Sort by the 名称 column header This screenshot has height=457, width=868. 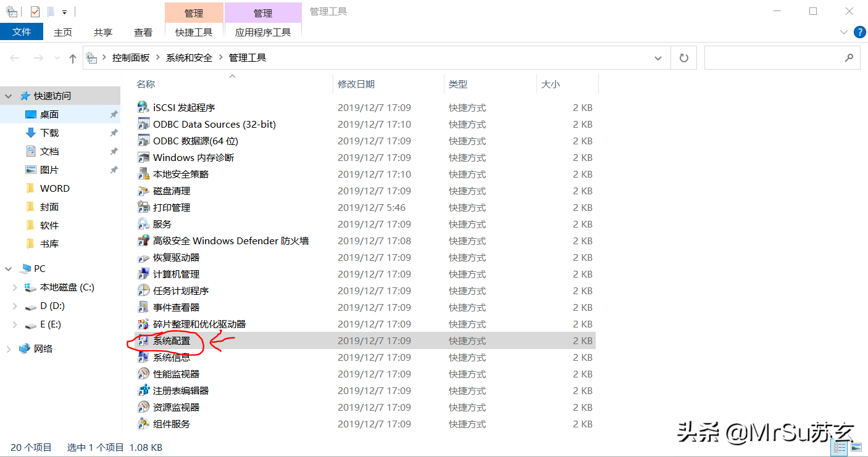point(146,84)
